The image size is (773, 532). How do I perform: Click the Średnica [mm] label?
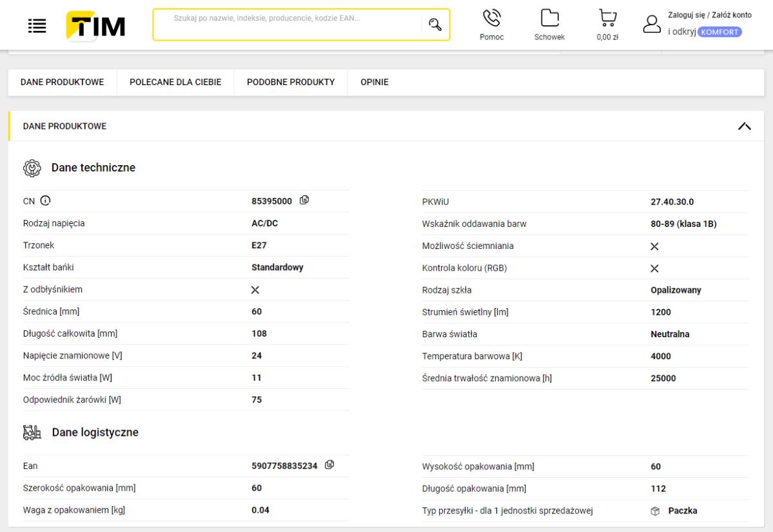click(x=52, y=311)
